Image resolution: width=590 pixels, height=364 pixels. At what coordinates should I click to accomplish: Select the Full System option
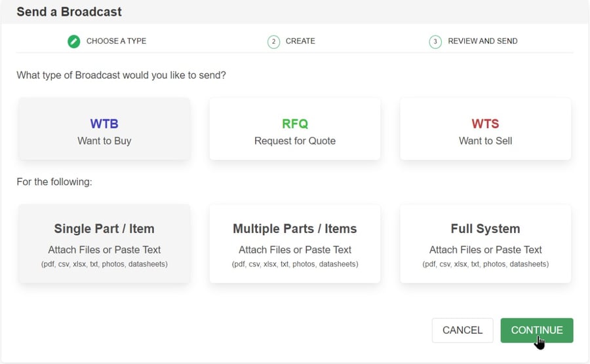coord(485,244)
